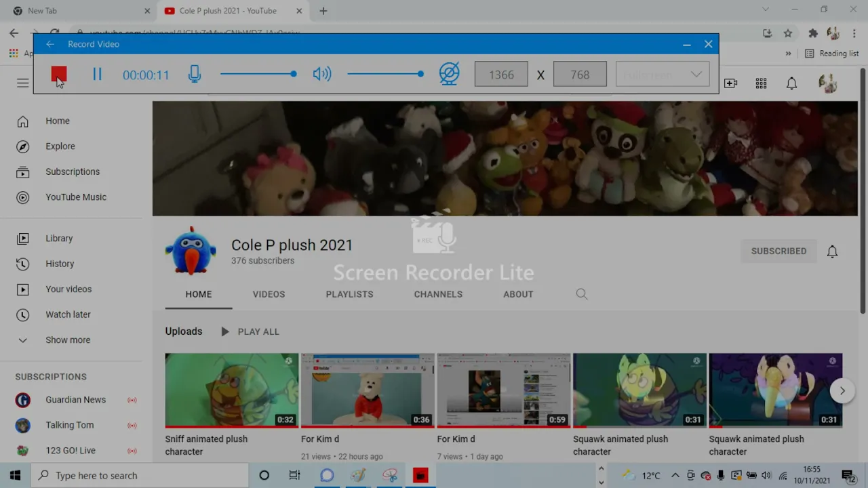Open the recording region dropdown

[663, 75]
